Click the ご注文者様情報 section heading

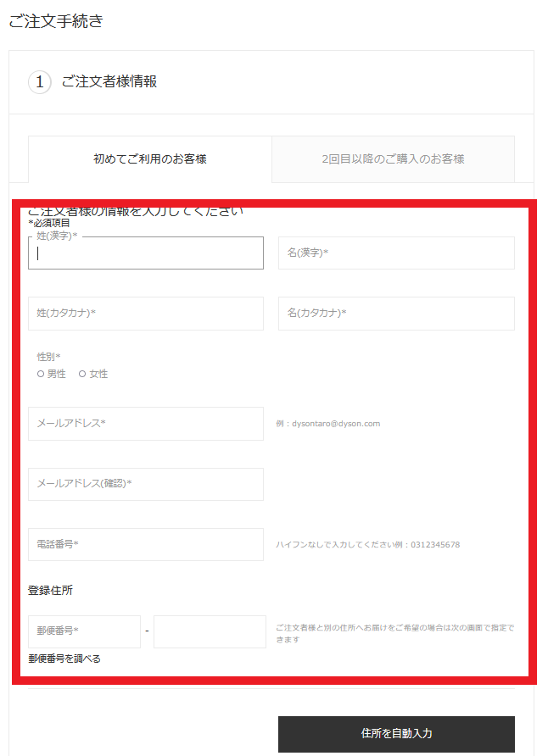pyautogui.click(x=109, y=82)
